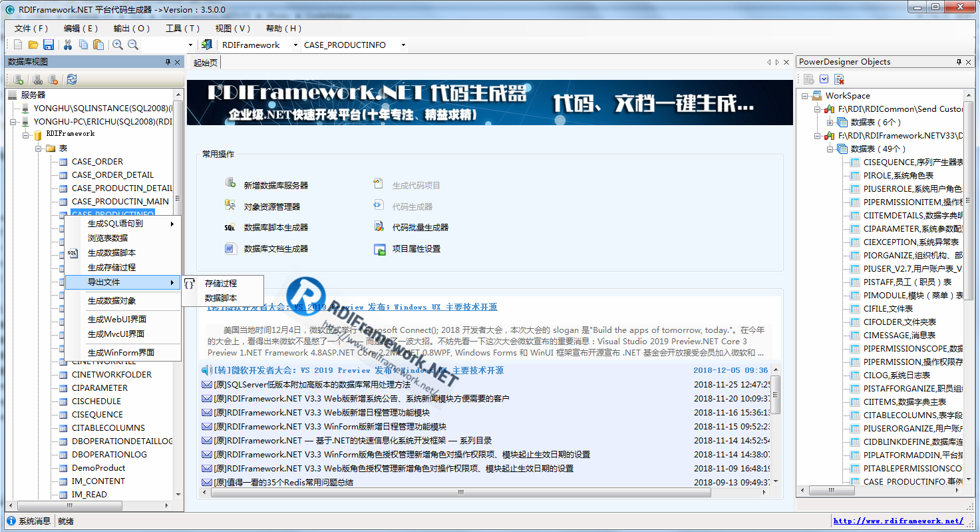This screenshot has height=532, width=980.
Task: Close the 数据库视图 panel
Action: pos(178,62)
